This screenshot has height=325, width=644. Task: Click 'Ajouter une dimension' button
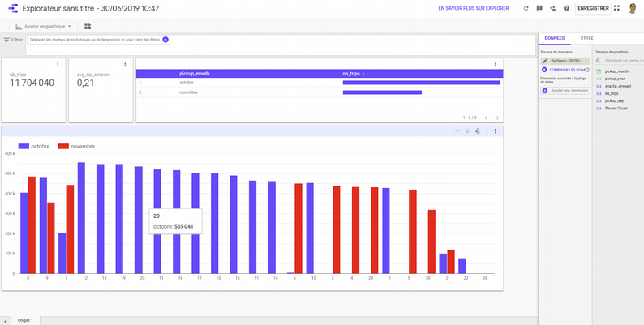(x=565, y=90)
